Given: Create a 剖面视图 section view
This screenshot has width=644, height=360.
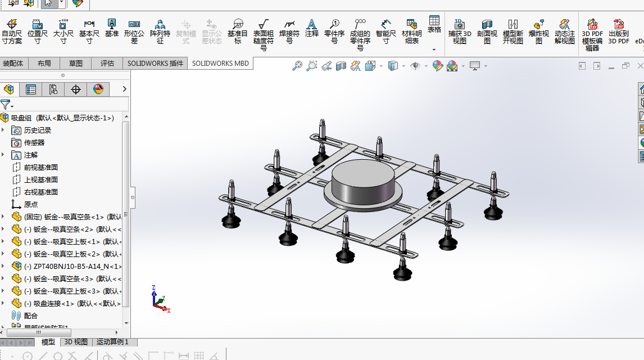Looking at the screenshot, I should 487,31.
